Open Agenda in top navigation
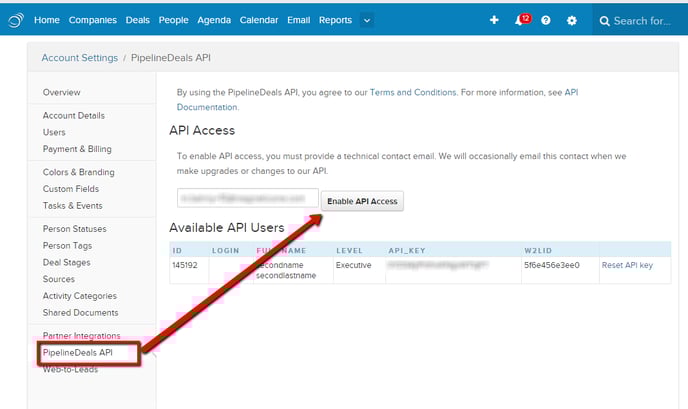Viewport: 688px width, 409px height. (x=214, y=20)
